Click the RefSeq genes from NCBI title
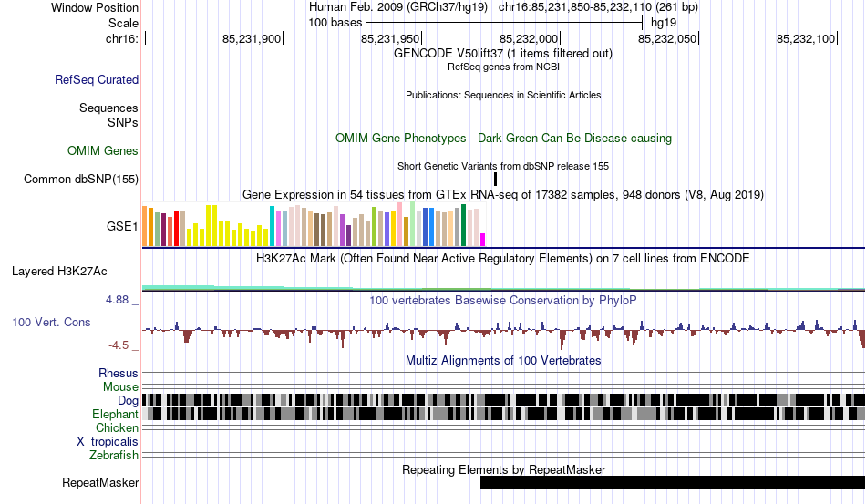 pos(503,67)
